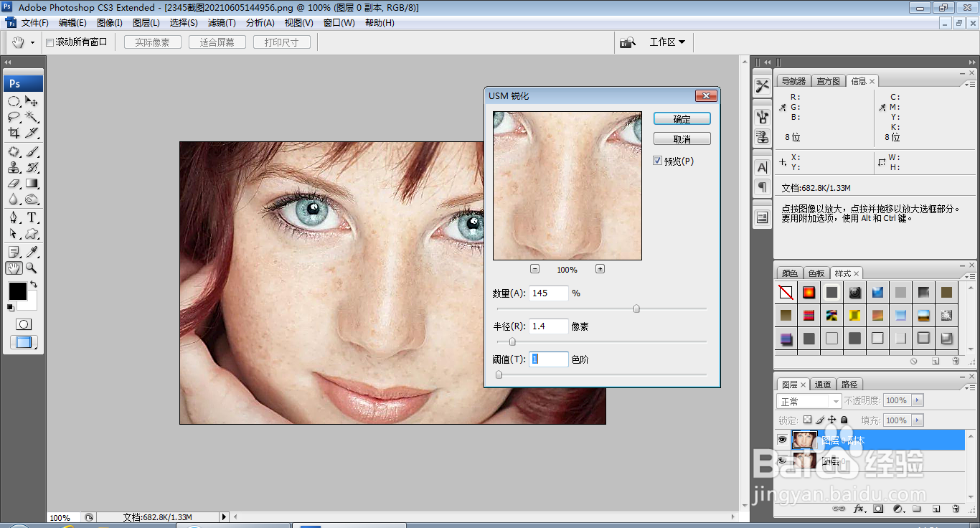Click the 打印尺寸 button

coord(281,42)
